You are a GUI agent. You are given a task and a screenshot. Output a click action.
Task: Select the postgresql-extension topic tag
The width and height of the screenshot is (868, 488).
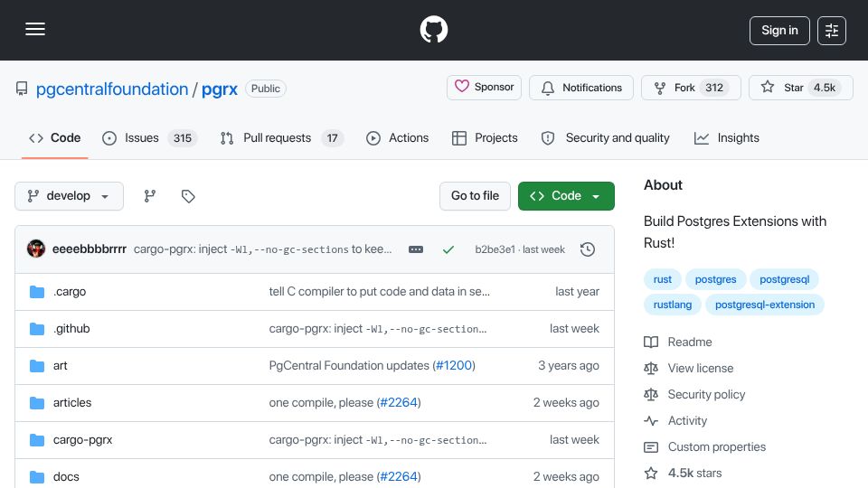coord(765,305)
